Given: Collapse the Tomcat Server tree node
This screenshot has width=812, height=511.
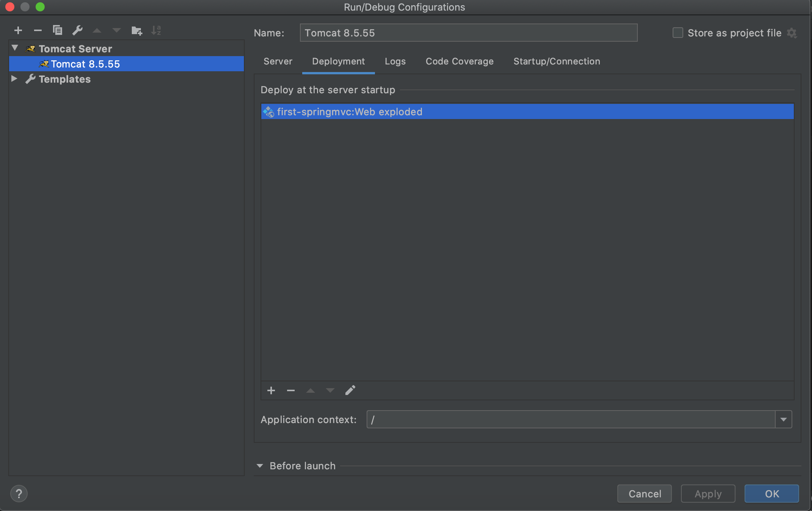Looking at the screenshot, I should 15,48.
